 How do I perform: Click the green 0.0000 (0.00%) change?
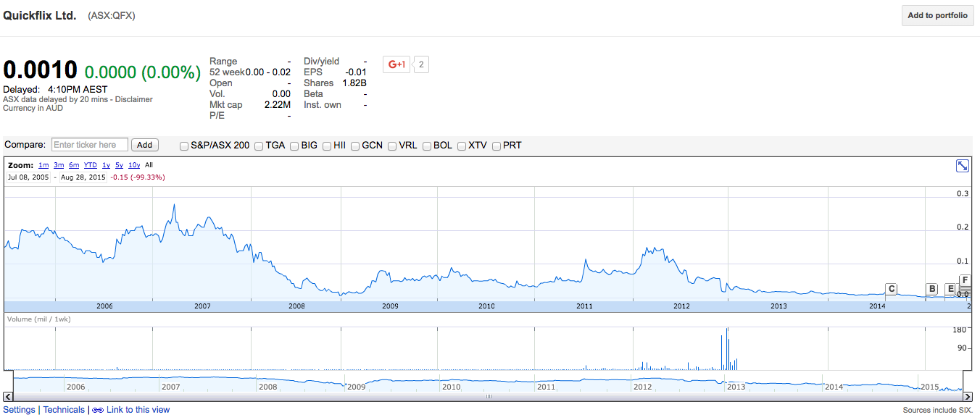tap(143, 72)
